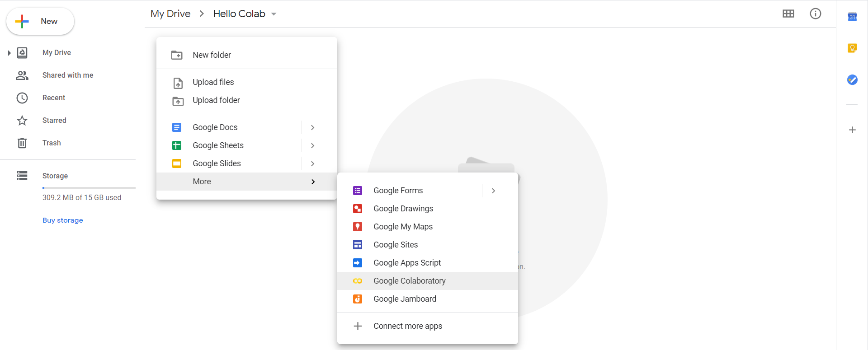Screen dimensions: 868x350
Task: Click the New folder icon
Action: coord(177,55)
